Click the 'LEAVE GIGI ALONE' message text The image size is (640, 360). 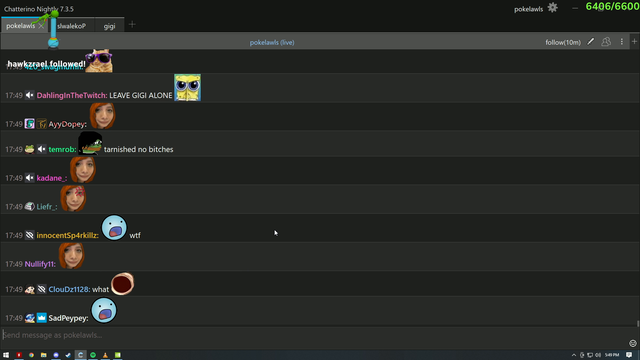coord(141,96)
